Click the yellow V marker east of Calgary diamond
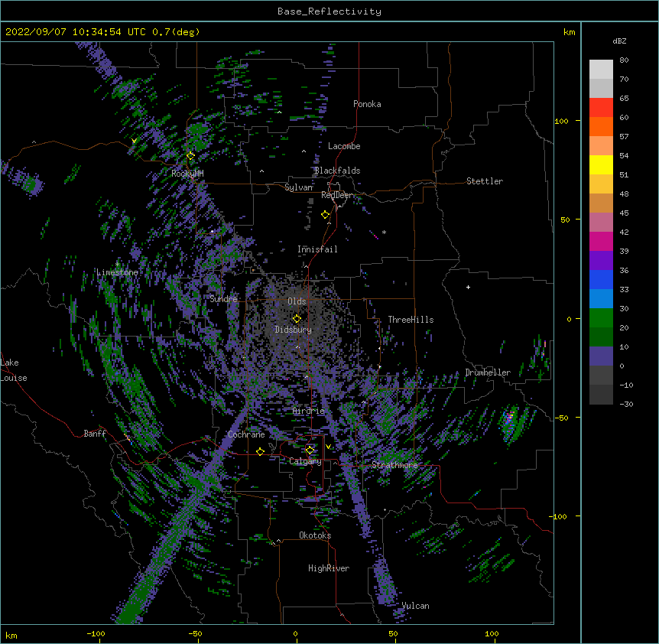This screenshot has width=659, height=644. 328,447
